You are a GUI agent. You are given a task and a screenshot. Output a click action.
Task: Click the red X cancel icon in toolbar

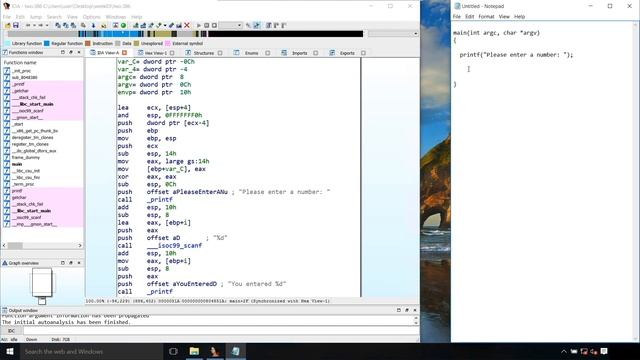(x=187, y=25)
